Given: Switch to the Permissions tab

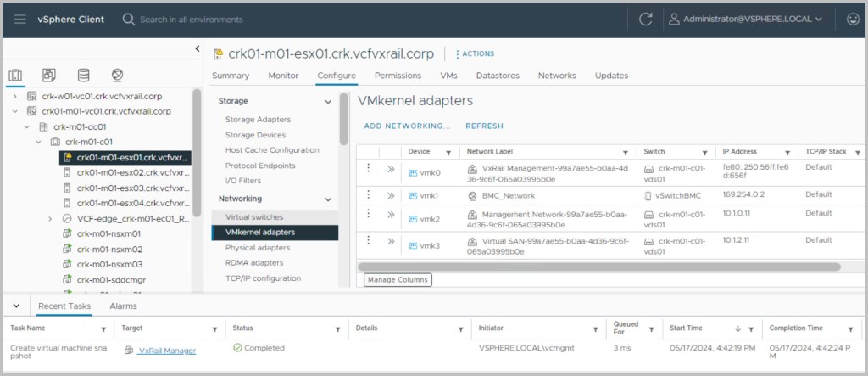Looking at the screenshot, I should coord(398,76).
